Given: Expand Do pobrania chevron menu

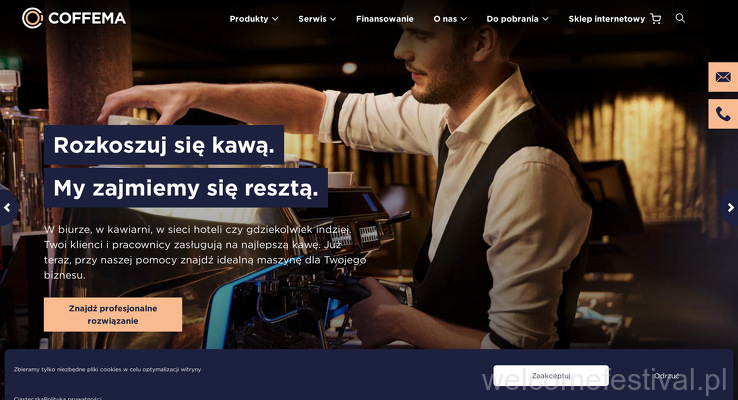Looking at the screenshot, I should (x=517, y=19).
